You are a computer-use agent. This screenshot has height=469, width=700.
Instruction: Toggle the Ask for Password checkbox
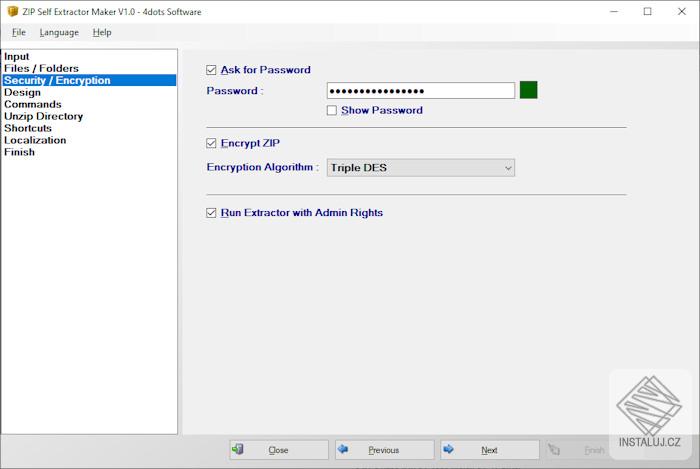(x=211, y=70)
